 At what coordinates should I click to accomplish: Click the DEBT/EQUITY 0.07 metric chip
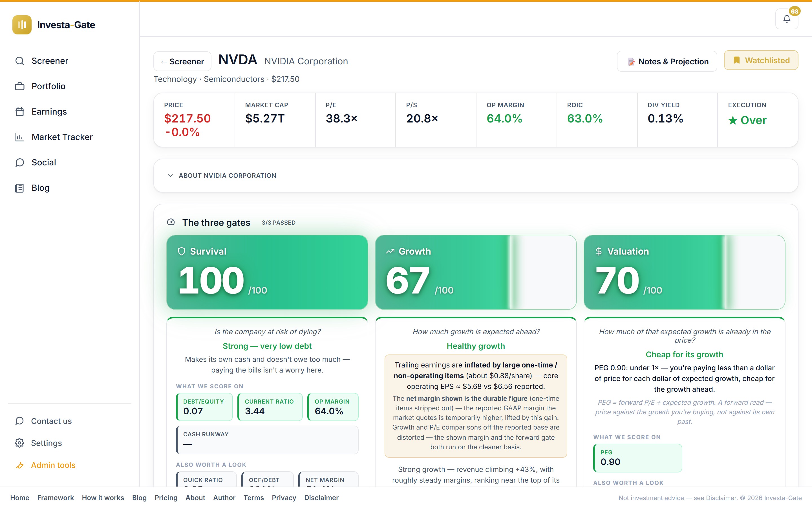[204, 407]
